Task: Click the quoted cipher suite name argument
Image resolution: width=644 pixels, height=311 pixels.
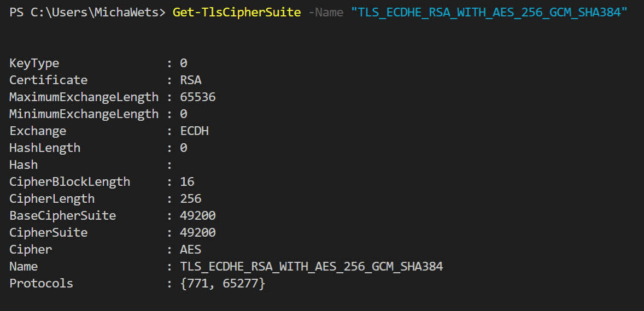Action: pyautogui.click(x=489, y=13)
